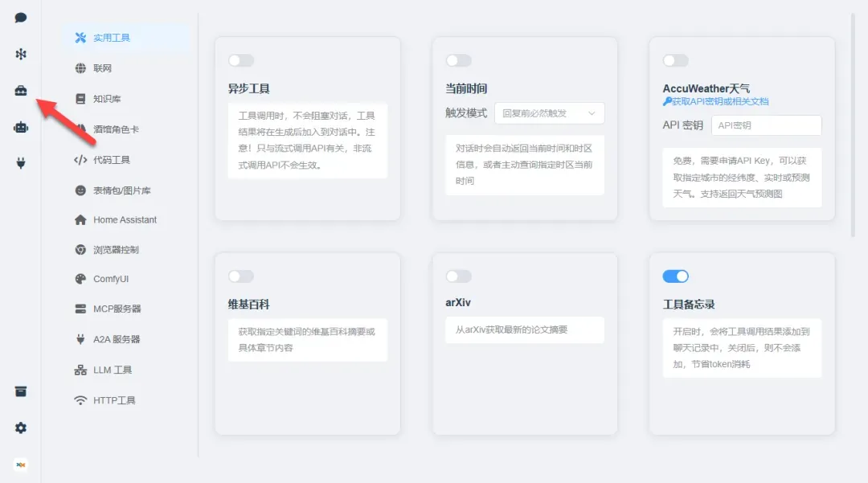Viewport: 868px width, 483px height.
Task: Click the network icon beside LLM 工具
Action: tap(81, 370)
